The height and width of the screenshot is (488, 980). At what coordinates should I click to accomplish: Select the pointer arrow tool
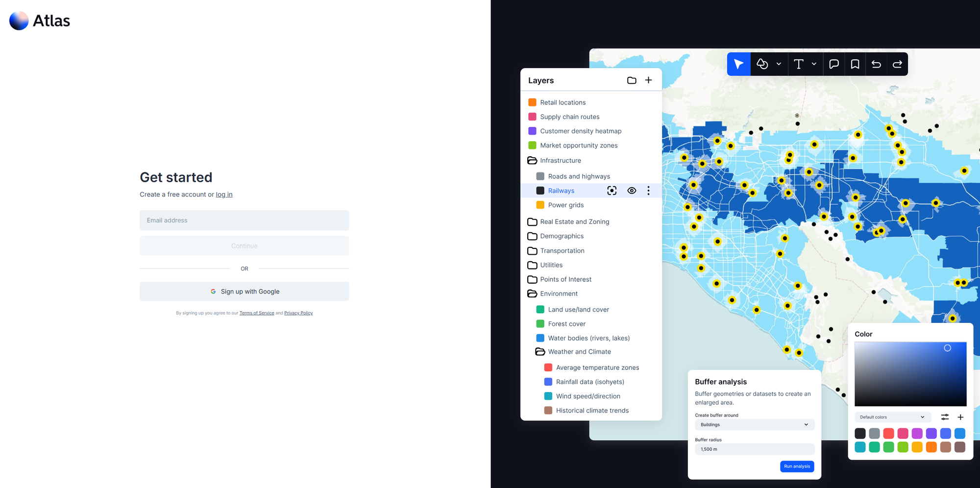[x=738, y=64]
